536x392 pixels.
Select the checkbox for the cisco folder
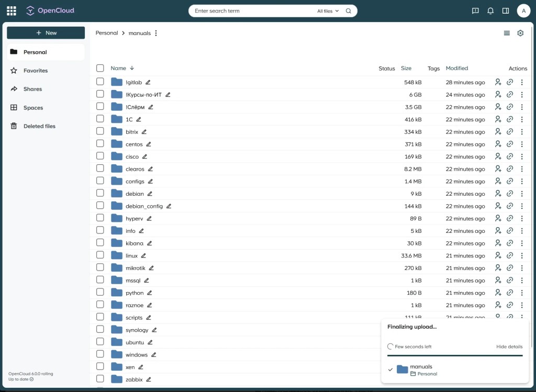tap(100, 156)
